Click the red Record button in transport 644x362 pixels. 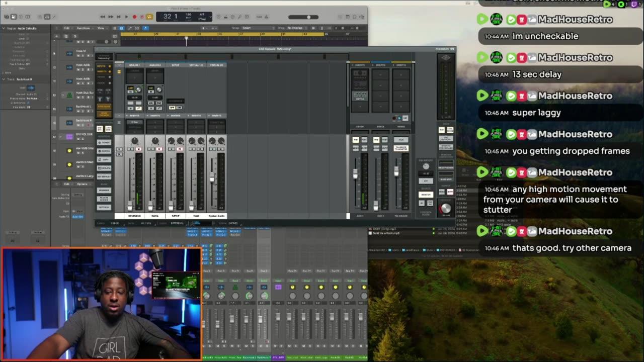[x=134, y=17]
